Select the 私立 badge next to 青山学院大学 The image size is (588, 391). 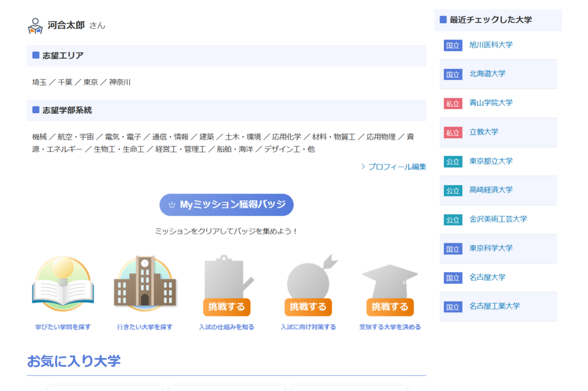click(452, 103)
